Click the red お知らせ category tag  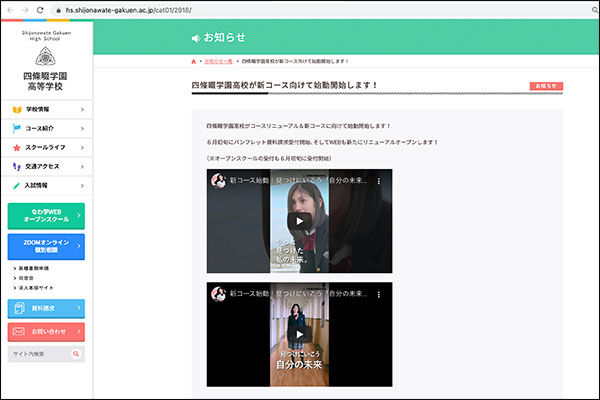pyautogui.click(x=546, y=86)
